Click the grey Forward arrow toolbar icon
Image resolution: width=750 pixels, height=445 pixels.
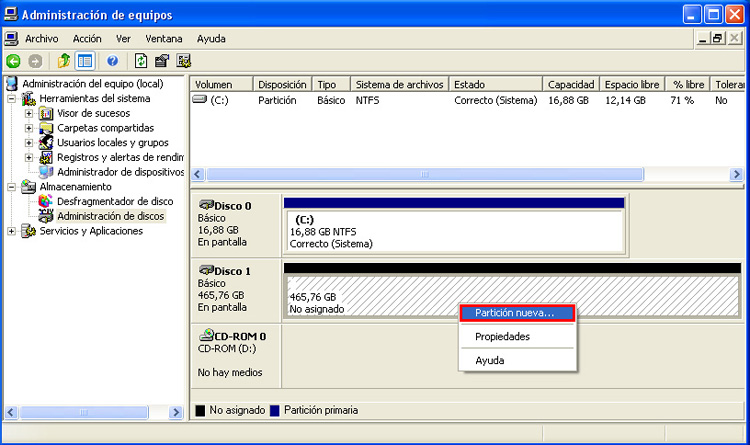(x=35, y=61)
